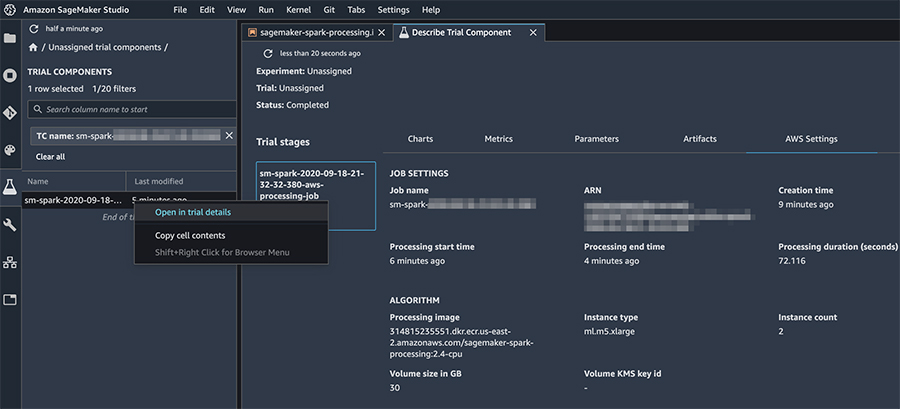Focus the Search column name input field
The image size is (900, 409).
click(x=132, y=109)
